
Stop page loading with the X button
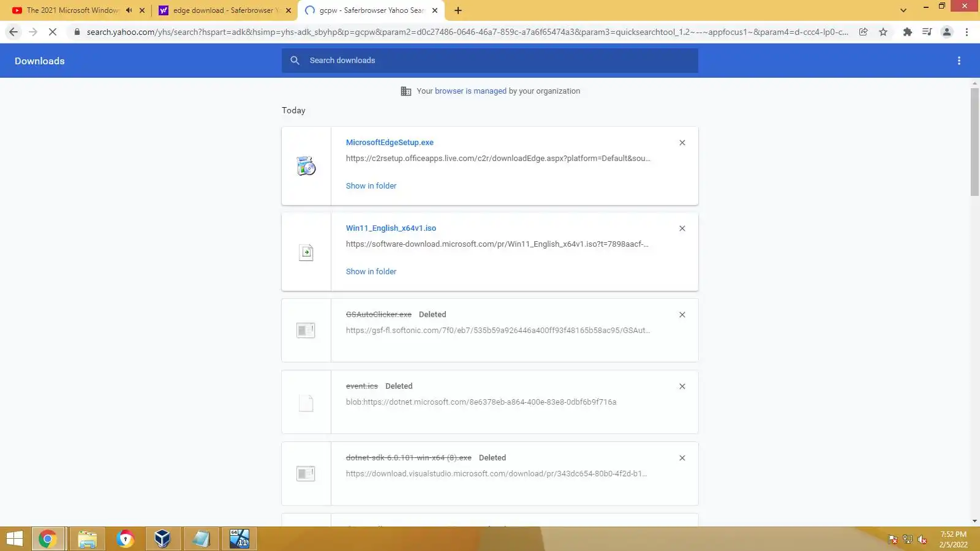coord(53,32)
